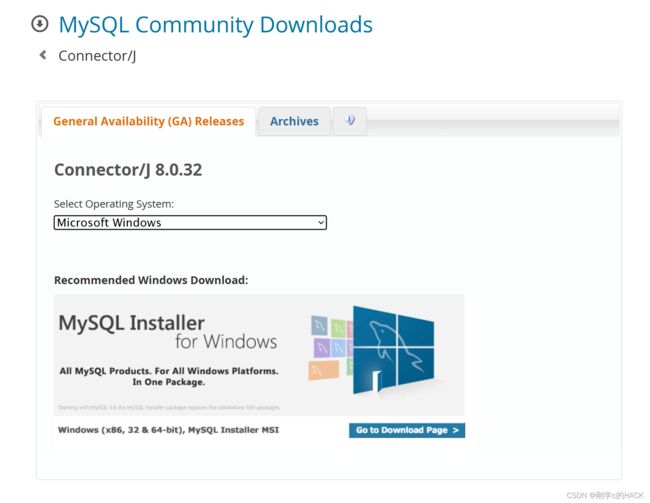Click the download circle icon beside the title
Image resolution: width=650 pixels, height=503 pixels.
click(x=40, y=24)
